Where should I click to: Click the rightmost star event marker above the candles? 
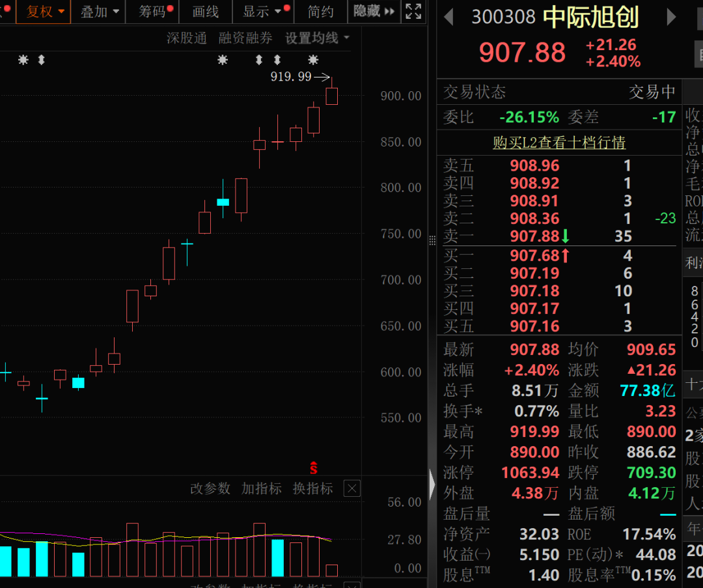coord(313,60)
